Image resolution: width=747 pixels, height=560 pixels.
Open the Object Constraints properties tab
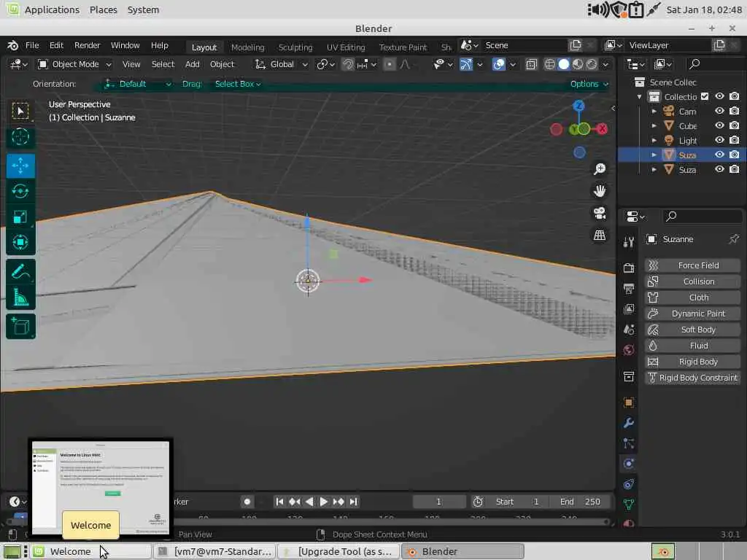point(628,484)
